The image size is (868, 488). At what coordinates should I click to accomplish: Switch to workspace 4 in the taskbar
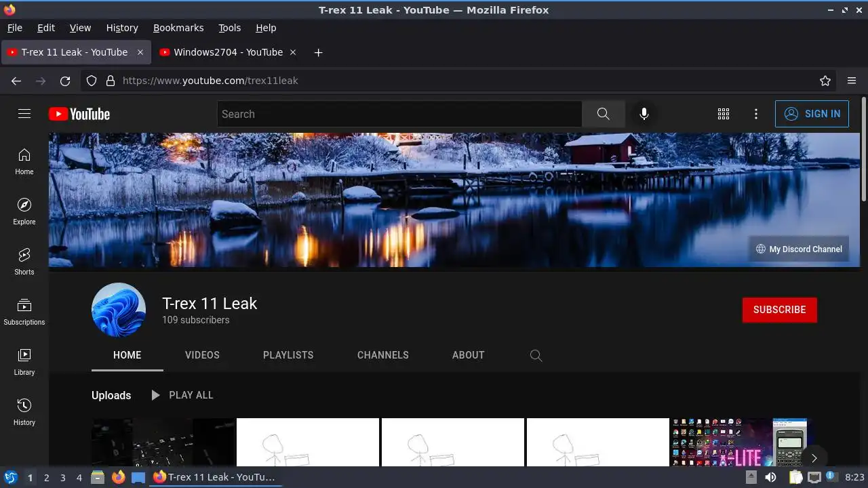coord(79,477)
